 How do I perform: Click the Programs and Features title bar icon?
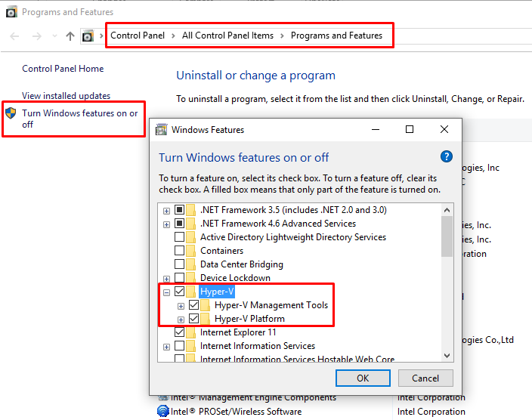click(11, 12)
